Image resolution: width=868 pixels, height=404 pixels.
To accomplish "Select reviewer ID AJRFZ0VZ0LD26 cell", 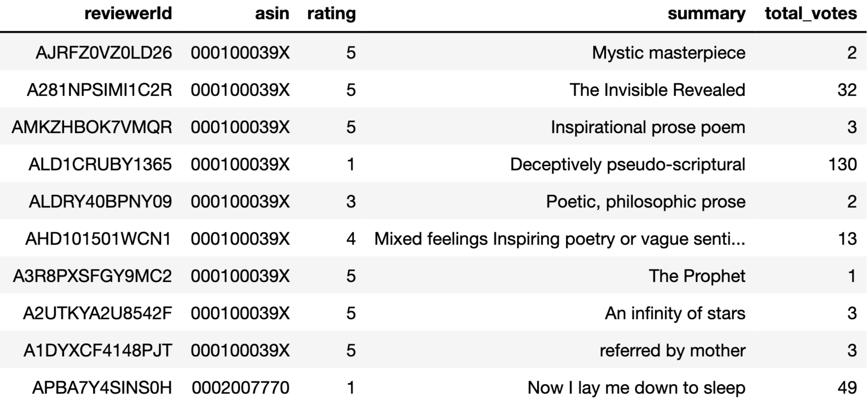I will 104,53.
